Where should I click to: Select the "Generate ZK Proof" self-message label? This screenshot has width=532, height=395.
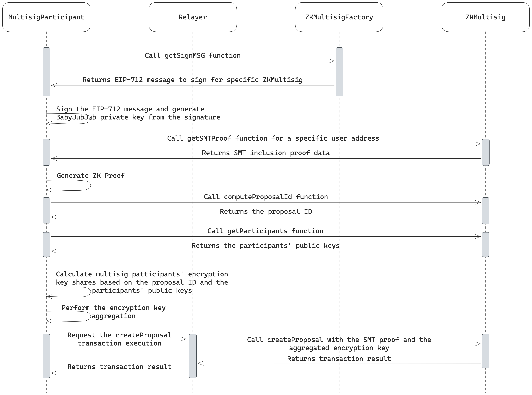(x=90, y=176)
